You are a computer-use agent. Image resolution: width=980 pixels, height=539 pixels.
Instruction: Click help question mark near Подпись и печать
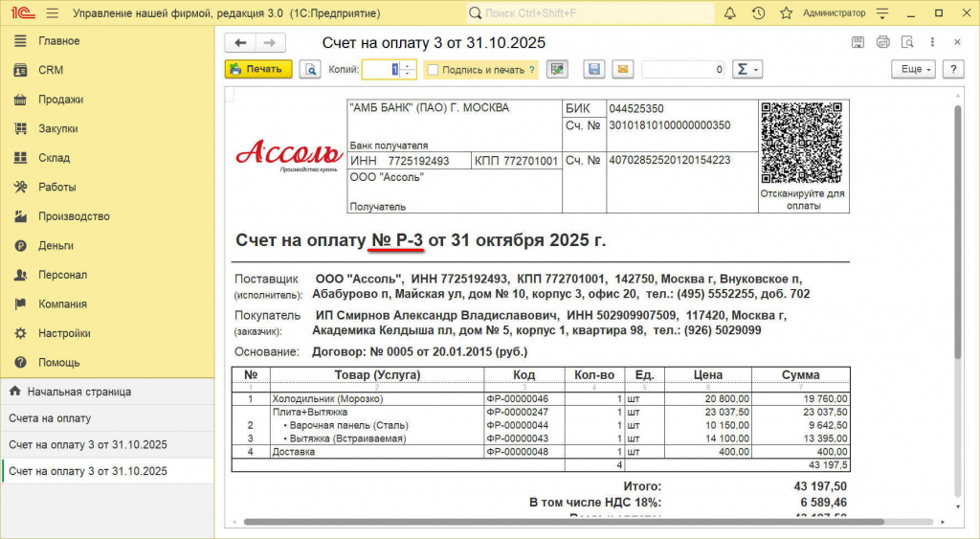(x=532, y=70)
